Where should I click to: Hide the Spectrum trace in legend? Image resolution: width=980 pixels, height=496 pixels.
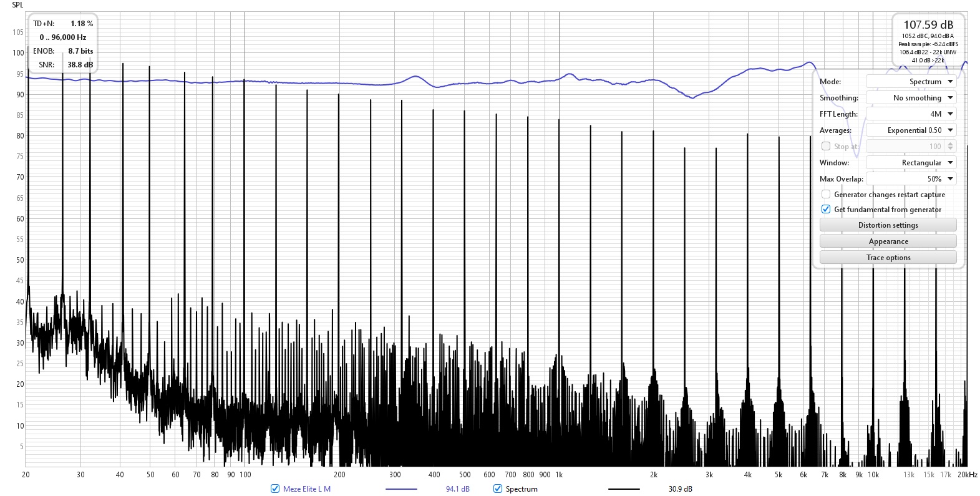point(498,489)
